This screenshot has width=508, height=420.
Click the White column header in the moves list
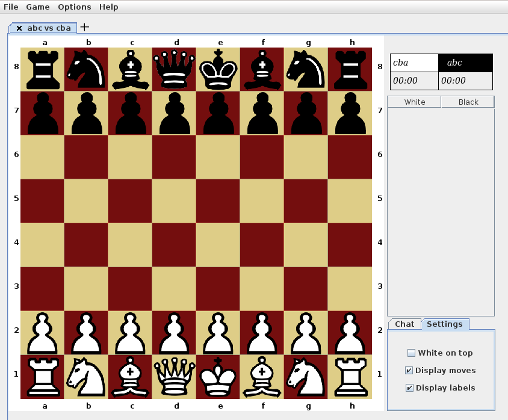coord(414,102)
